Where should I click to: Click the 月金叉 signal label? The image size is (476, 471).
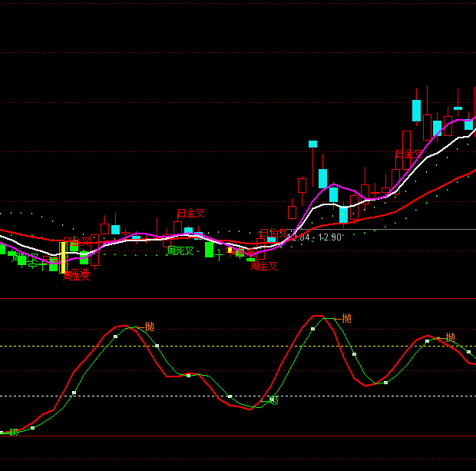coord(190,213)
